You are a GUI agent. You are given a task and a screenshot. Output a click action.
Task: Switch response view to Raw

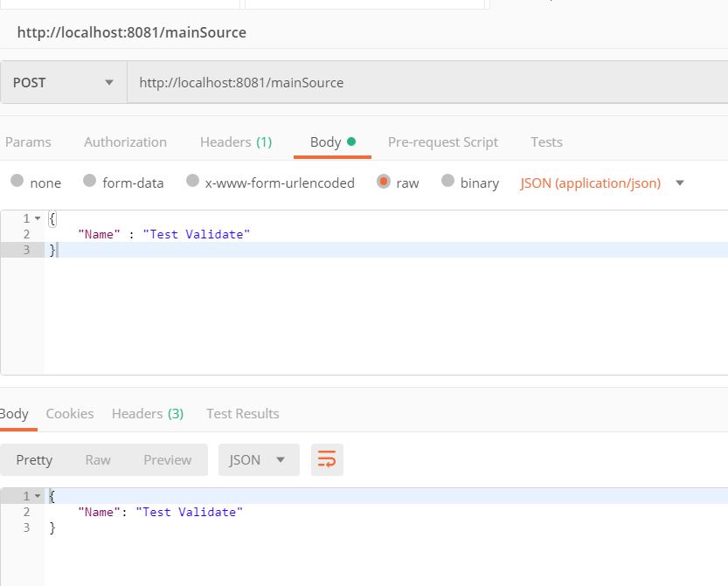pos(98,460)
